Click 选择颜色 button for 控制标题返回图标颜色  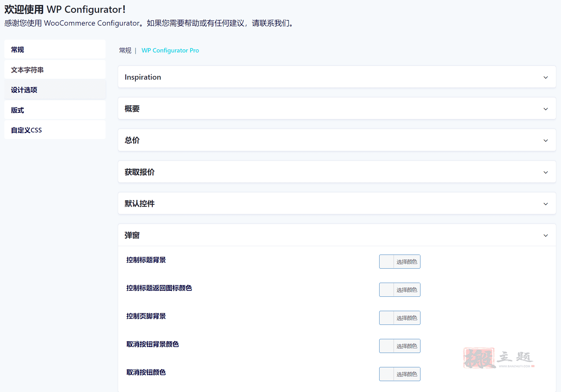click(x=407, y=290)
